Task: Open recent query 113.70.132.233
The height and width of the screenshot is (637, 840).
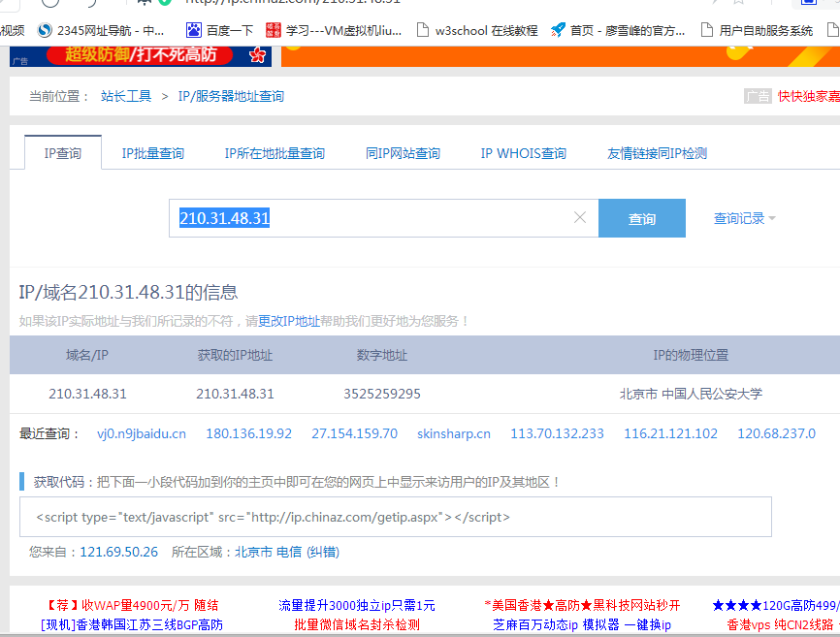Action: (557, 433)
